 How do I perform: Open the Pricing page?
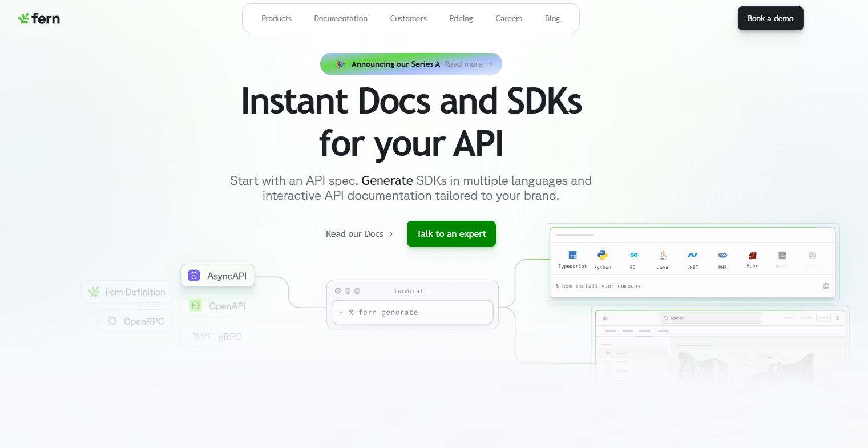[x=461, y=18]
